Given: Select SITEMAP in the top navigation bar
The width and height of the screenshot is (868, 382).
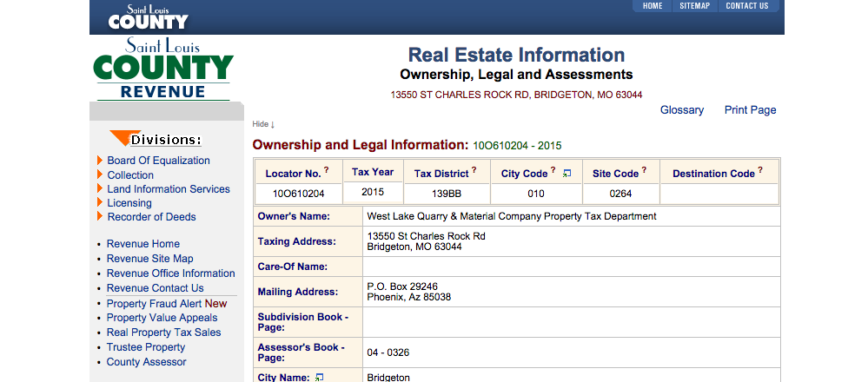Looking at the screenshot, I should click(694, 6).
